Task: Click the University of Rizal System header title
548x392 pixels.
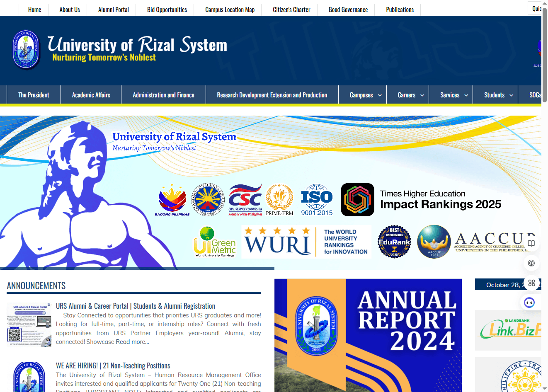Action: pos(138,44)
